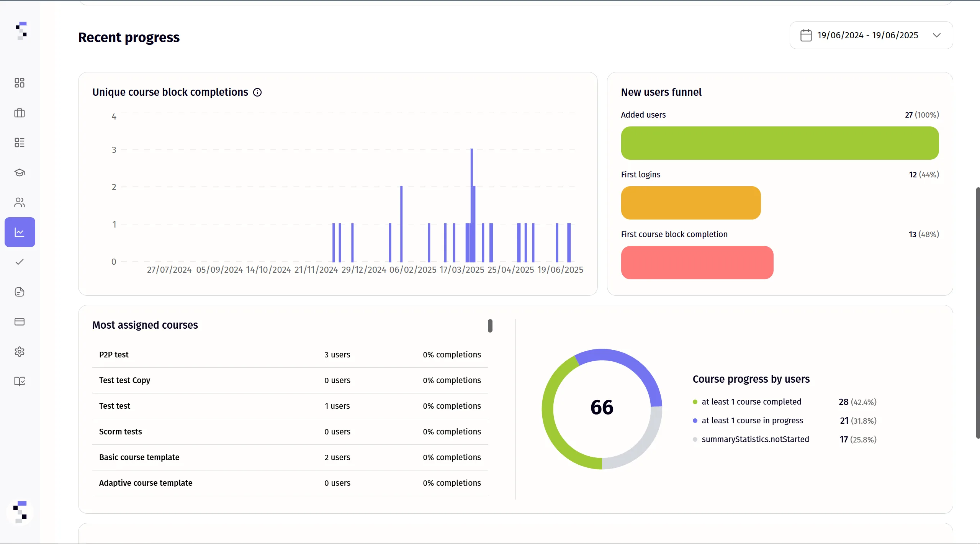Select the Adaptive course template row
Image resolution: width=980 pixels, height=544 pixels.
(290, 483)
